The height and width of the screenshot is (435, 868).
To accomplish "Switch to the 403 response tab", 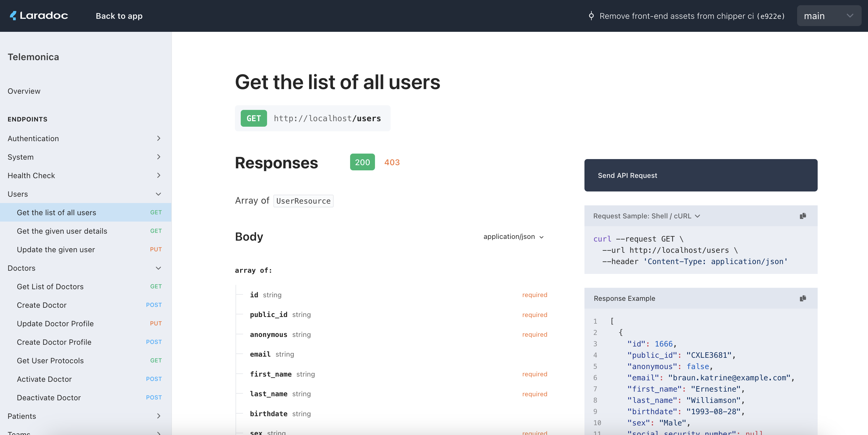I will [392, 162].
